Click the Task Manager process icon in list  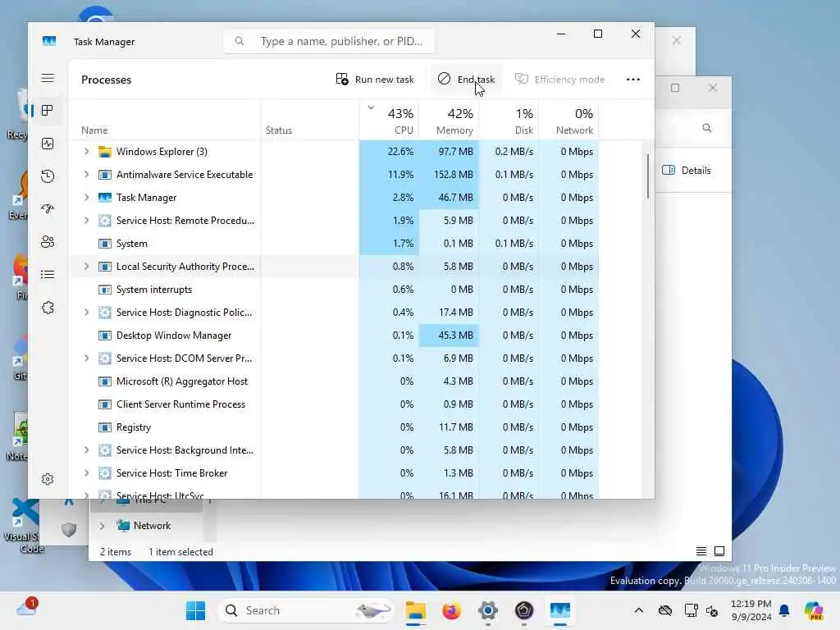(105, 198)
